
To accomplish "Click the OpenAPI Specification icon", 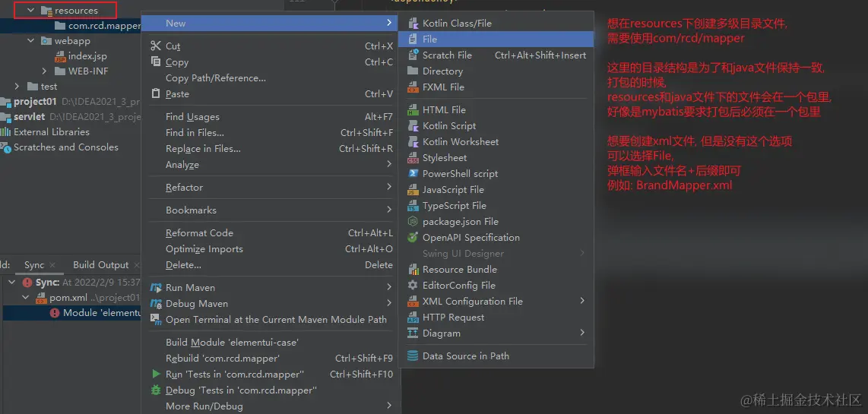I will coord(413,238).
